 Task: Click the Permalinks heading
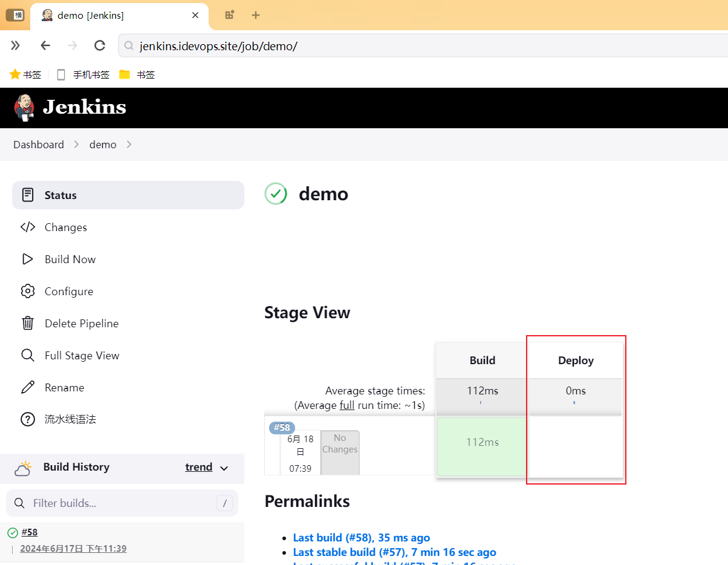click(307, 501)
